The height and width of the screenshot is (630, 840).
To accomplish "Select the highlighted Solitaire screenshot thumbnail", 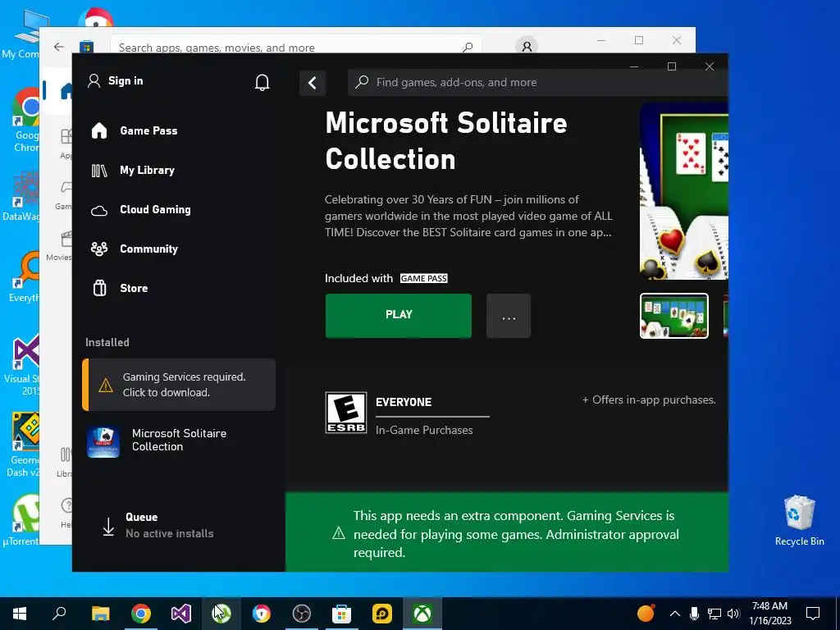I will pyautogui.click(x=674, y=316).
